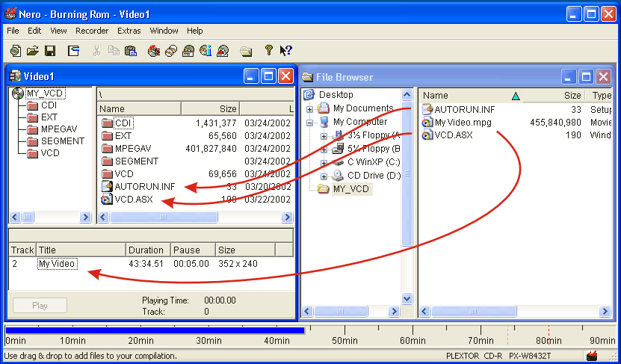Click the Play button

coord(40,306)
